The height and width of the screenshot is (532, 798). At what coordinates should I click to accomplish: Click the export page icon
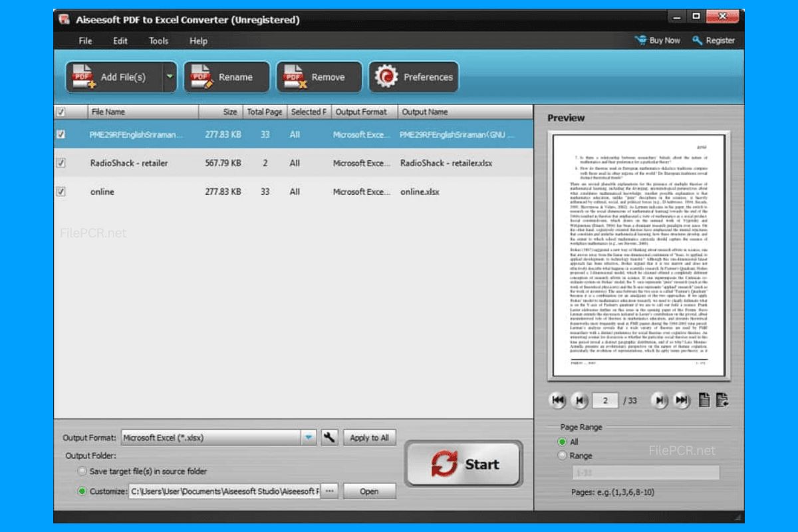722,400
